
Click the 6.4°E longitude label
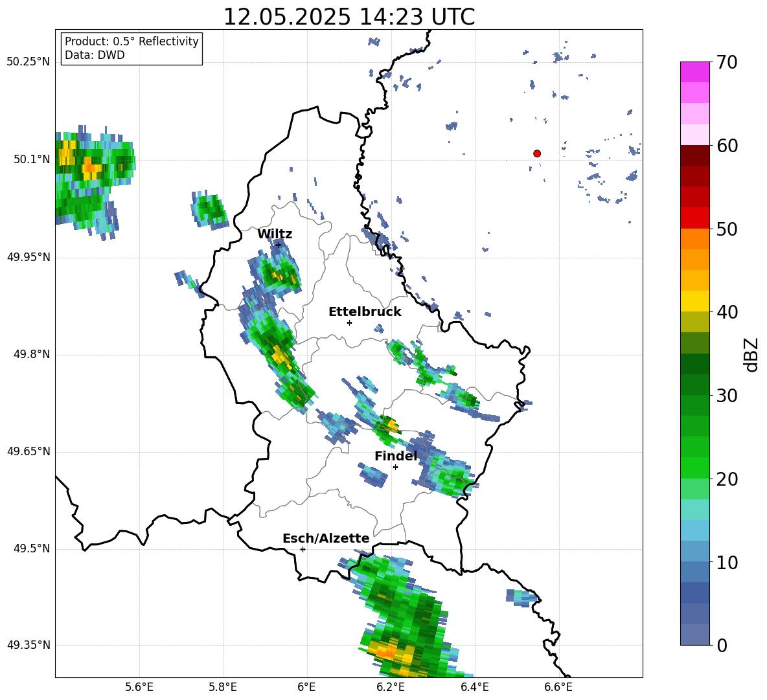(474, 687)
